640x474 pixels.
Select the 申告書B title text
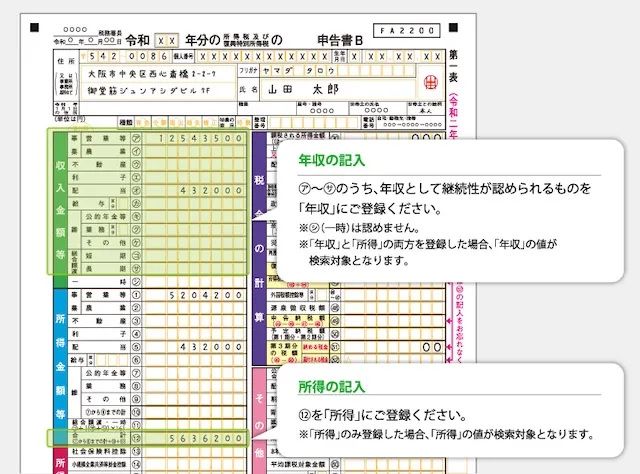click(x=340, y=40)
